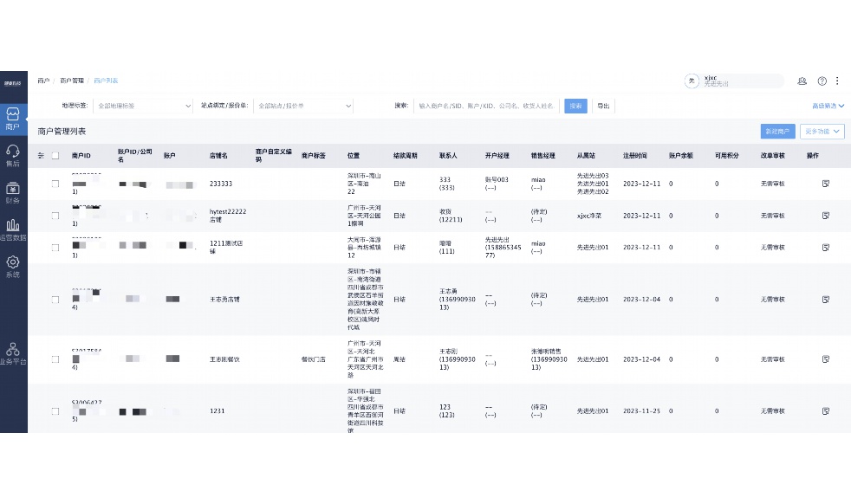Click the operation icon on the 233333 row
The width and height of the screenshot is (851, 504).
coord(824,184)
